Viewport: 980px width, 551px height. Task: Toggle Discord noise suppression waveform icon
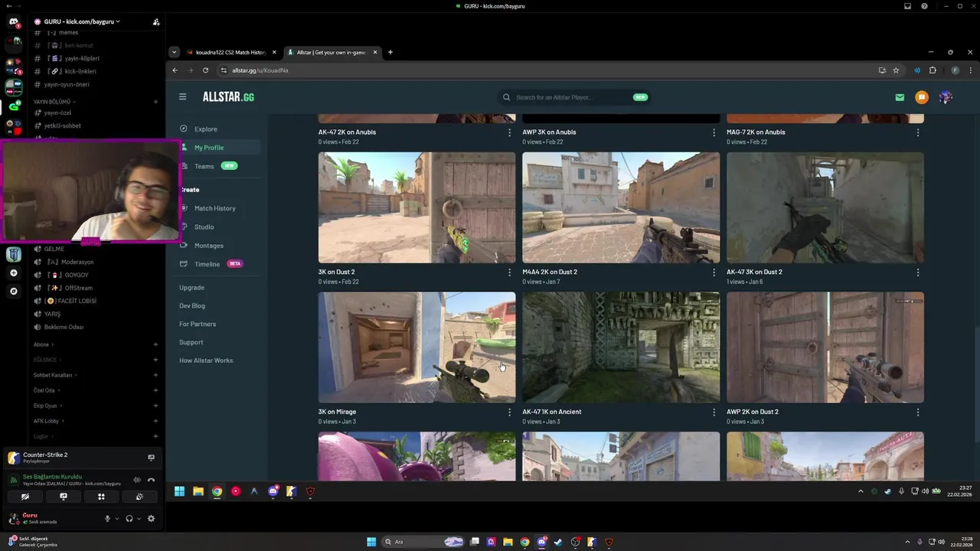[x=137, y=480]
